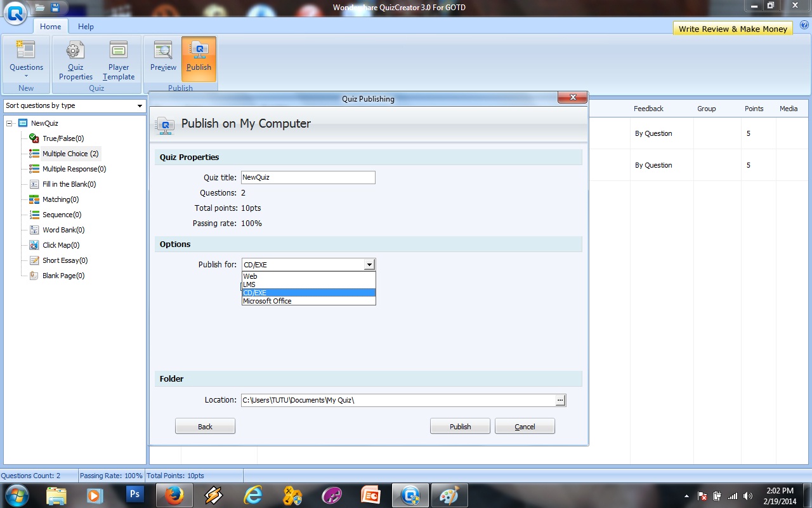The width and height of the screenshot is (812, 508).
Task: Switch to the Help tab
Action: 86,27
